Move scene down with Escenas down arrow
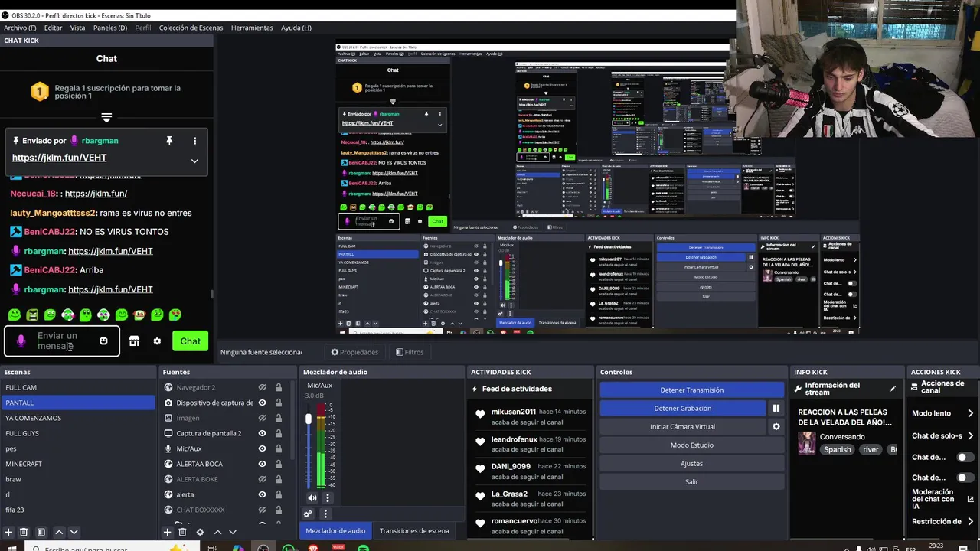Screen dimensions: 980x551 [73, 532]
